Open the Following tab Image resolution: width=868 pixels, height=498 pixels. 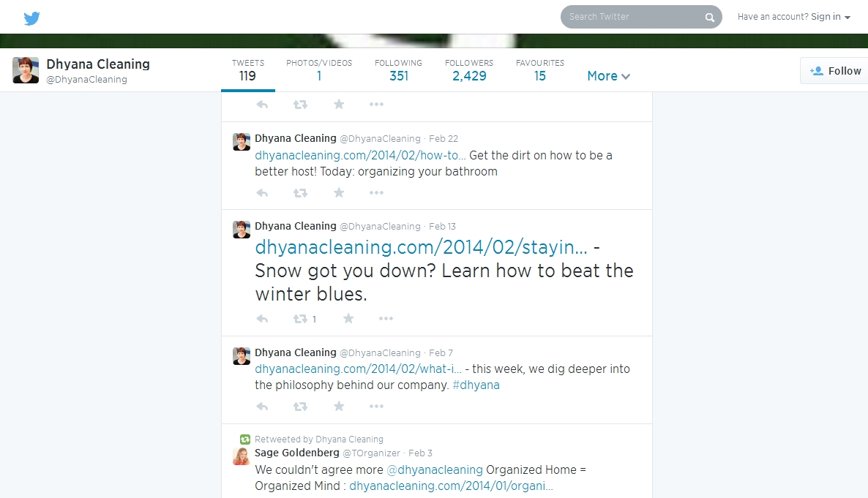click(398, 70)
